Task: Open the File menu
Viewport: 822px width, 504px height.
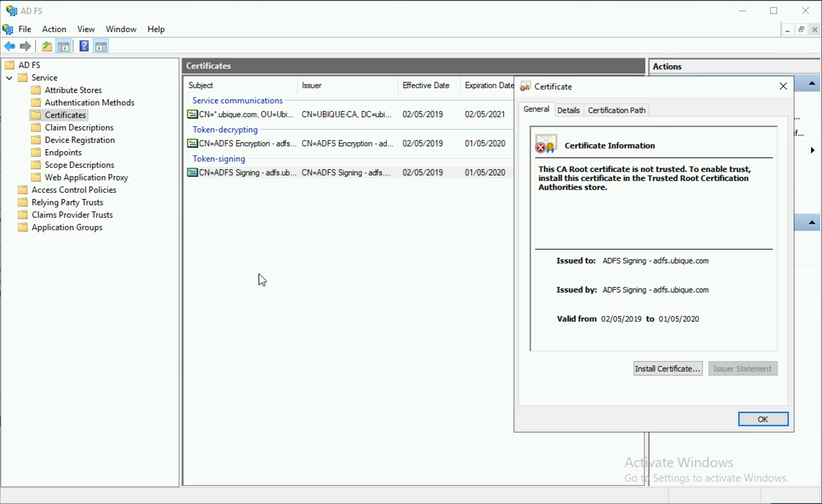Action: click(25, 29)
